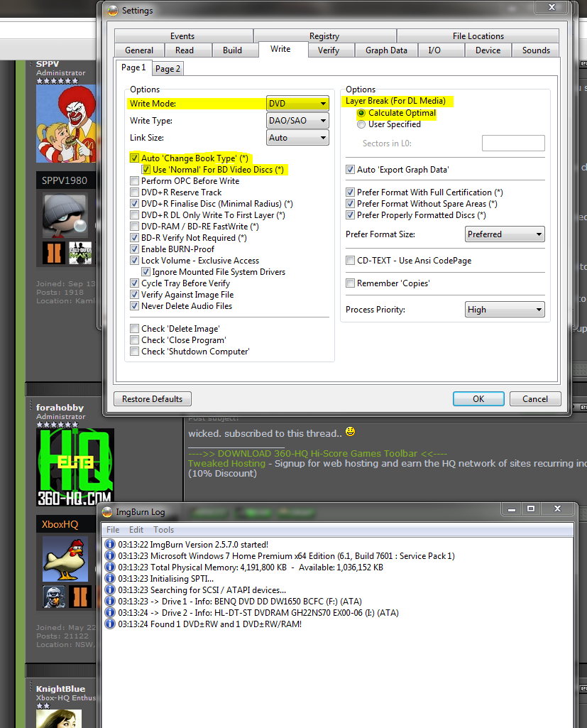Click the info icon beside 'Initialising SPTI...' log line

[x=110, y=579]
